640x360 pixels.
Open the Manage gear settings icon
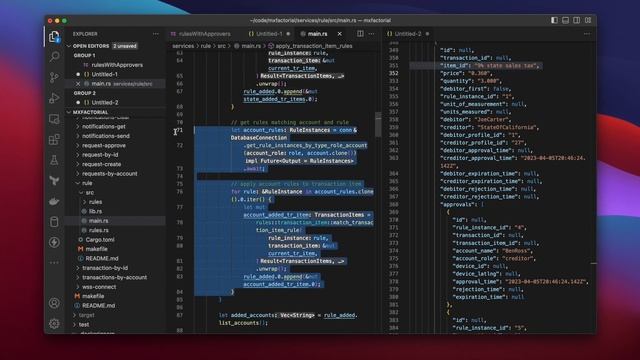click(54, 324)
